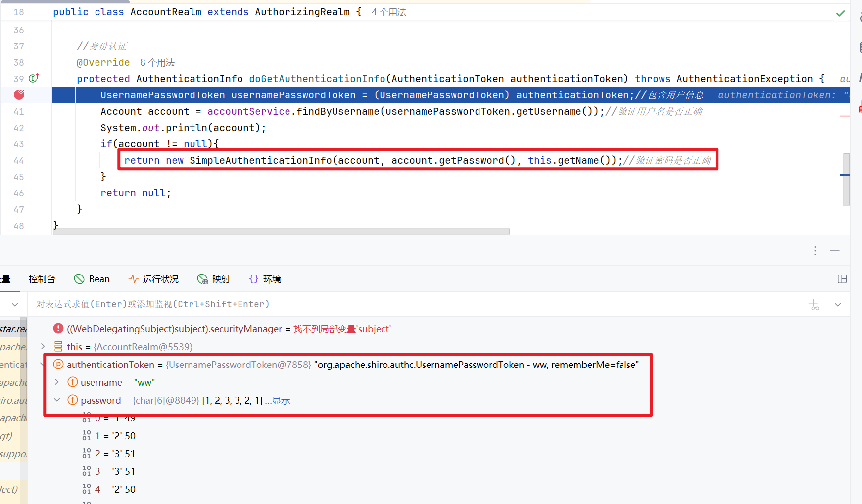Viewport: 862px width, 504px height.
Task: Click the add watch icon
Action: (814, 305)
